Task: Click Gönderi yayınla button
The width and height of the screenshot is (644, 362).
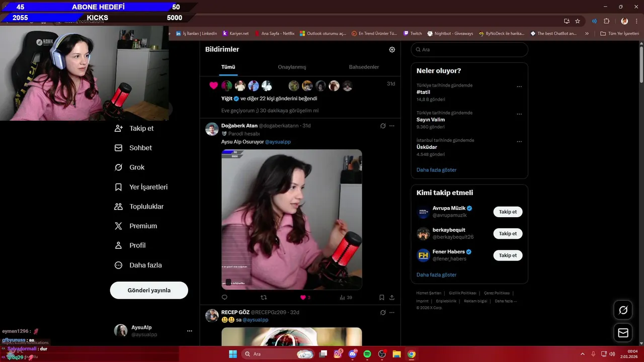Action: click(149, 290)
